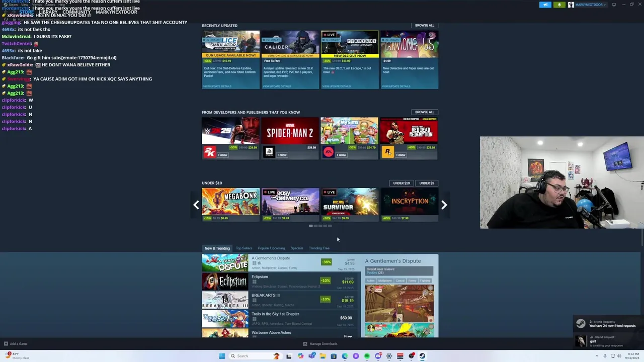The image size is (644, 362).
Task: Open the Police Simulator update card
Action: click(x=230, y=60)
